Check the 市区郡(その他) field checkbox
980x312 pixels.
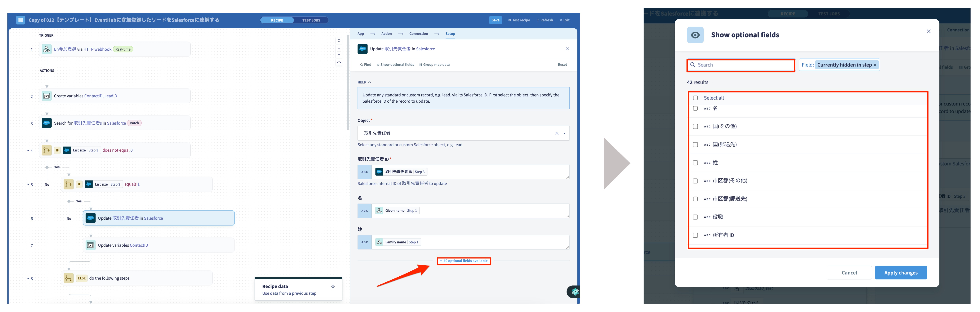[x=695, y=181]
